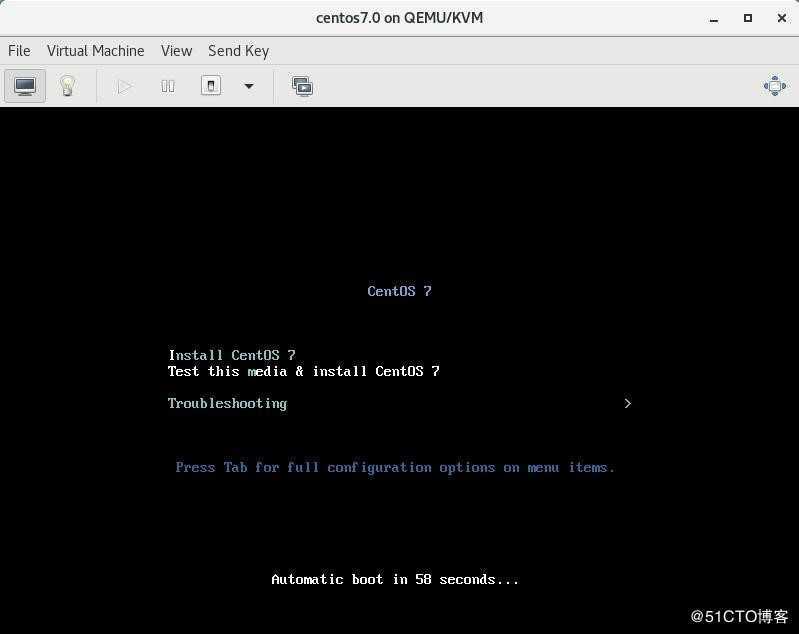The width and height of the screenshot is (799, 634).
Task: Shut down the virtual machine icon
Action: click(211, 86)
